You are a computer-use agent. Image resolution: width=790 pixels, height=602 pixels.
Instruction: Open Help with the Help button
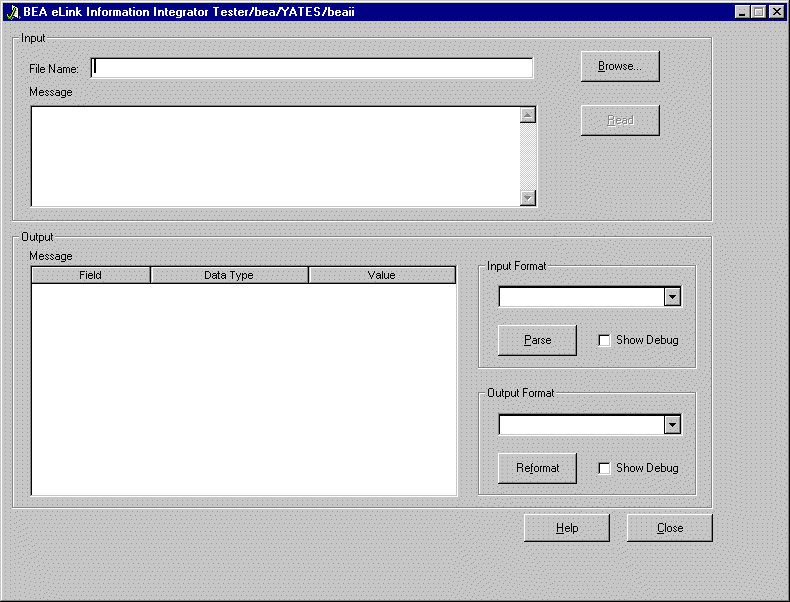[x=567, y=528]
